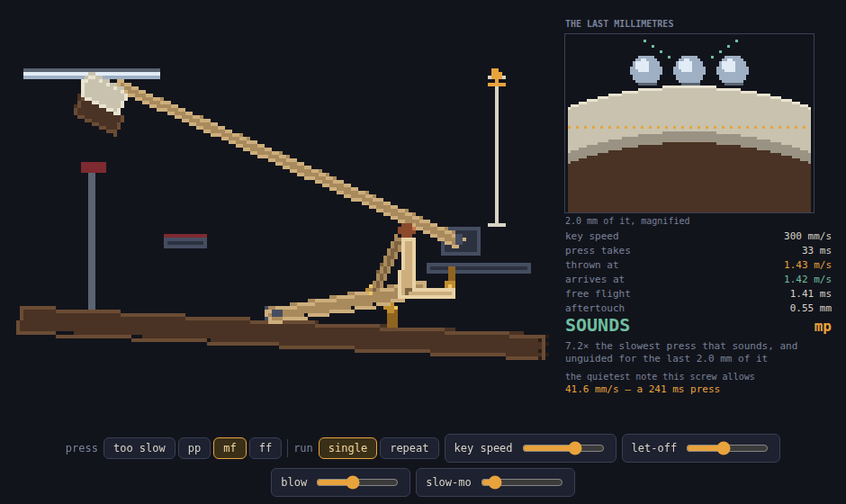Adjust the key speed slider handle
This screenshot has height=504, width=846.
point(575,448)
